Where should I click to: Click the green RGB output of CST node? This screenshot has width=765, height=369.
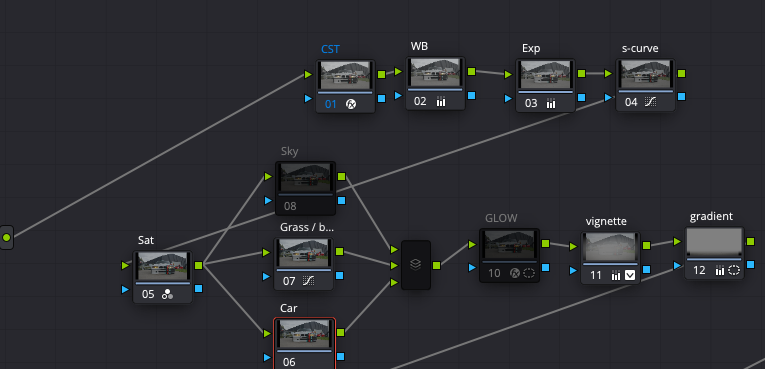382,74
